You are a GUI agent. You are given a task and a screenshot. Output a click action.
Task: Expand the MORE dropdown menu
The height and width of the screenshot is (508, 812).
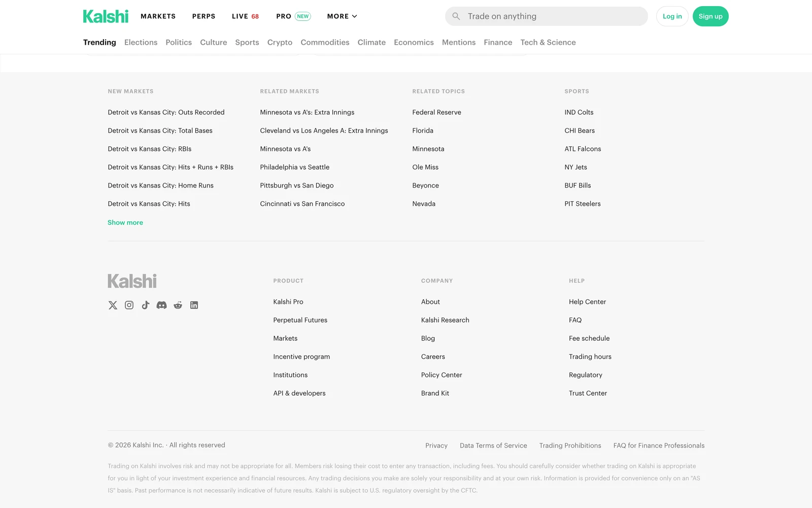pos(342,16)
